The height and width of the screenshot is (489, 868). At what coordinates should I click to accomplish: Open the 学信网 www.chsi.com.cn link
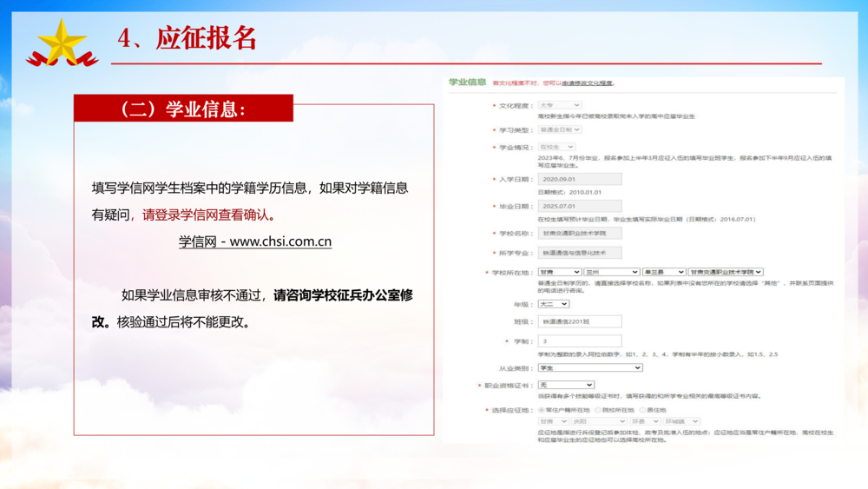[255, 241]
